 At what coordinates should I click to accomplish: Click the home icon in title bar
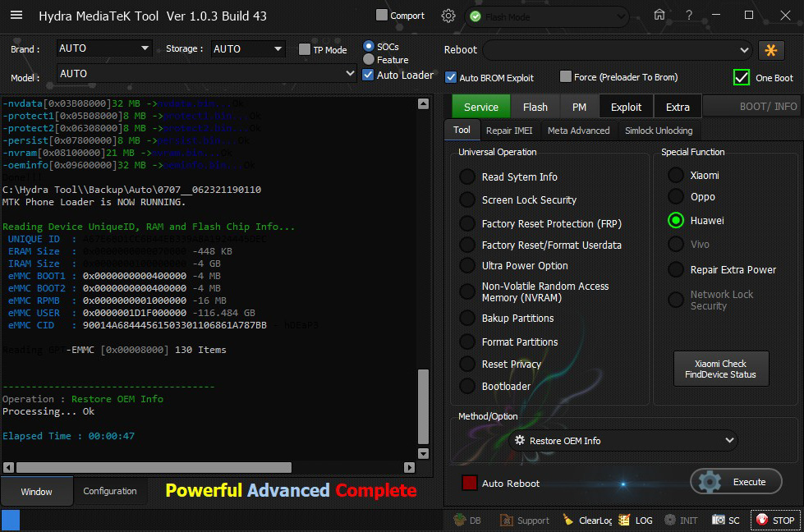[659, 15]
